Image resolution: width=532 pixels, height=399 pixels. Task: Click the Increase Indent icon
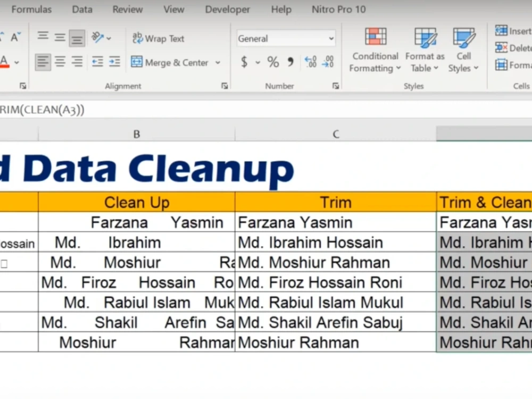click(114, 62)
